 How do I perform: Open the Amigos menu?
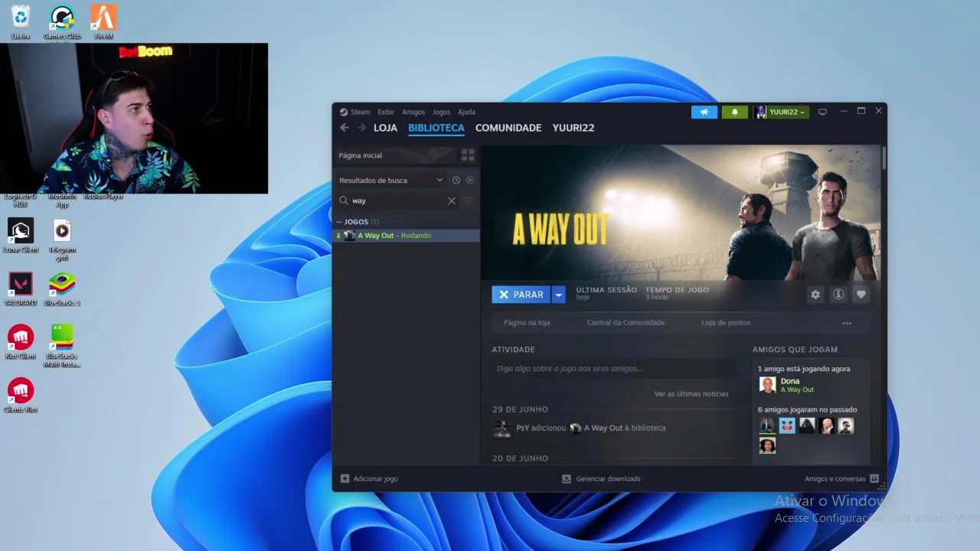pyautogui.click(x=413, y=112)
